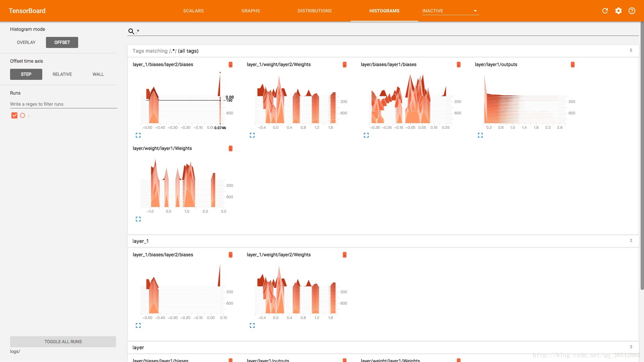Expand top layer_1/weight/layer2/Weights chart fullscreen
Viewport: 644px width, 362px height.
tap(252, 135)
